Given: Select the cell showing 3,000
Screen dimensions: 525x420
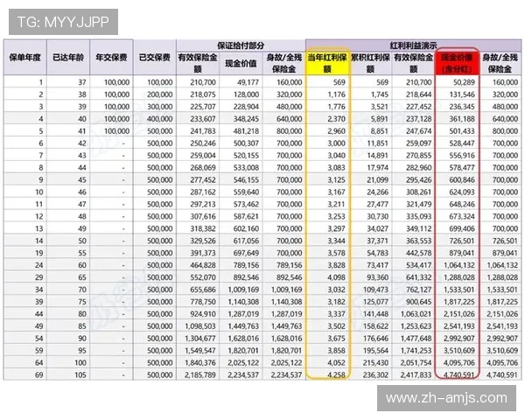Looking at the screenshot, I should point(327,143).
